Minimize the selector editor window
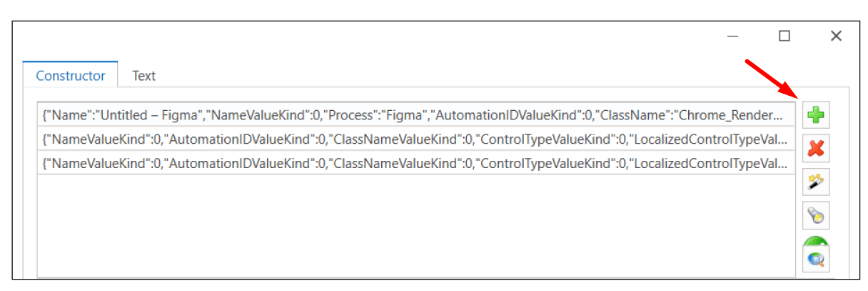Viewport: 868px width, 291px height. 732,36
